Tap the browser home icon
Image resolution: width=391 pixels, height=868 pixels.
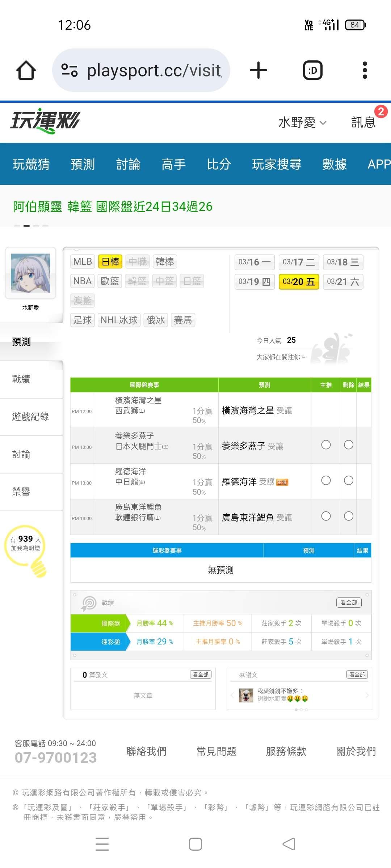[x=26, y=70]
